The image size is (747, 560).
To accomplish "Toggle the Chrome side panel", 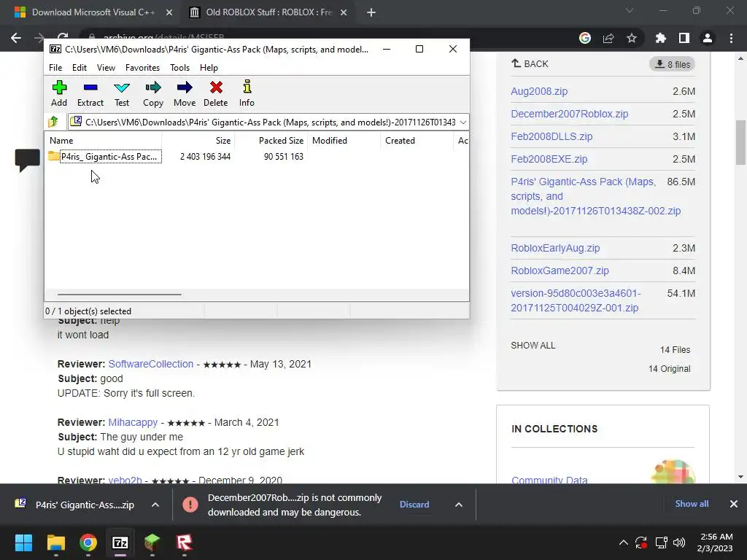I will (x=684, y=38).
